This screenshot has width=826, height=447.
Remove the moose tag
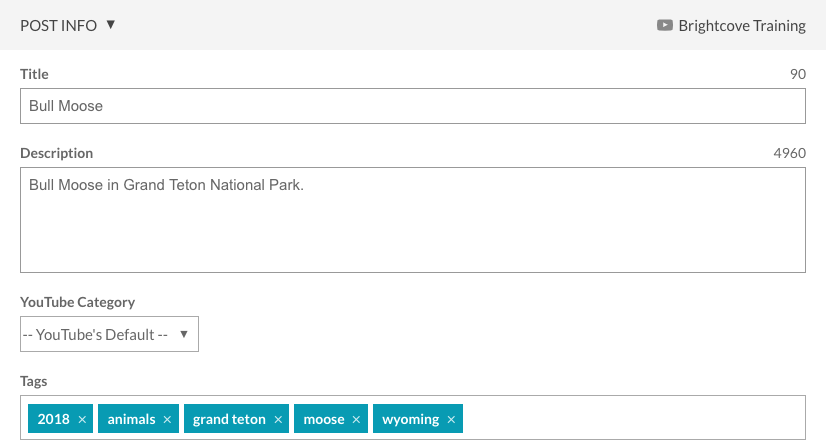click(356, 420)
